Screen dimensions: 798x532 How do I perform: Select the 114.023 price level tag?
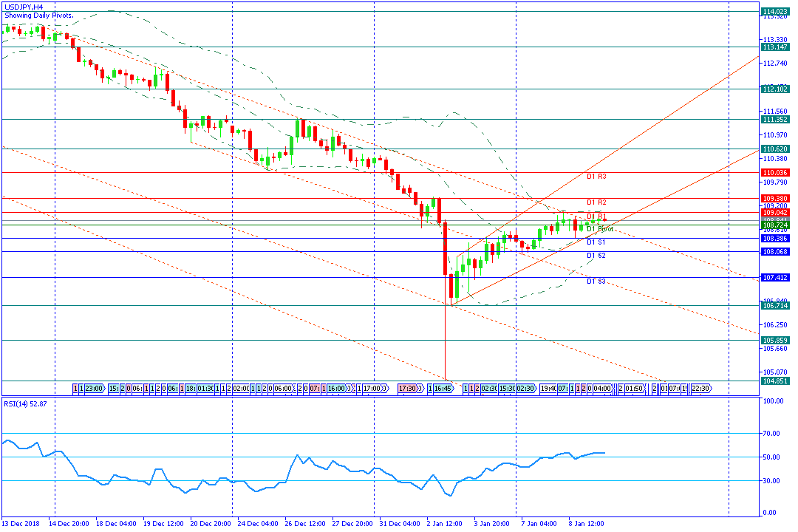click(x=774, y=11)
